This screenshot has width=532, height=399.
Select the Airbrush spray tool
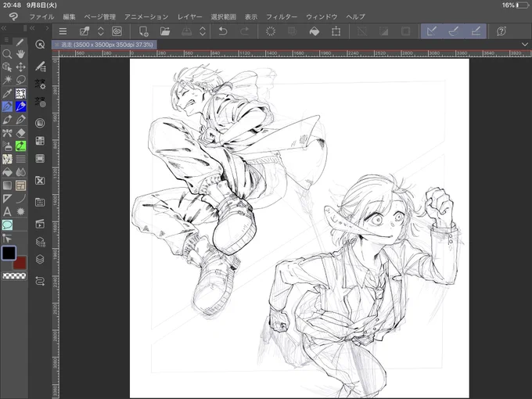pyautogui.click(x=7, y=146)
